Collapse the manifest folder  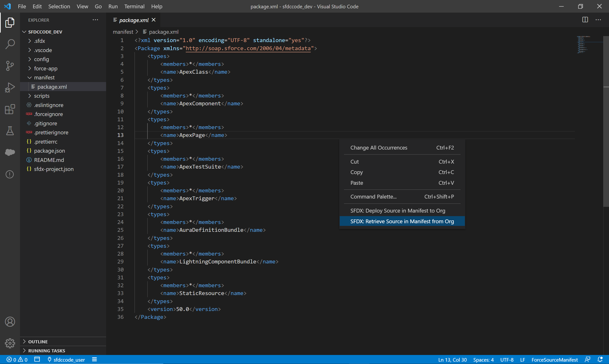(44, 78)
